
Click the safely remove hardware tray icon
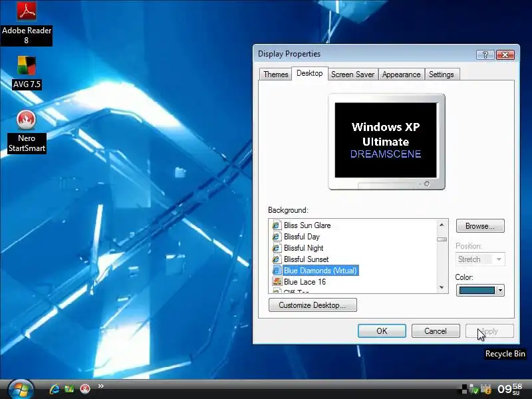click(475, 390)
